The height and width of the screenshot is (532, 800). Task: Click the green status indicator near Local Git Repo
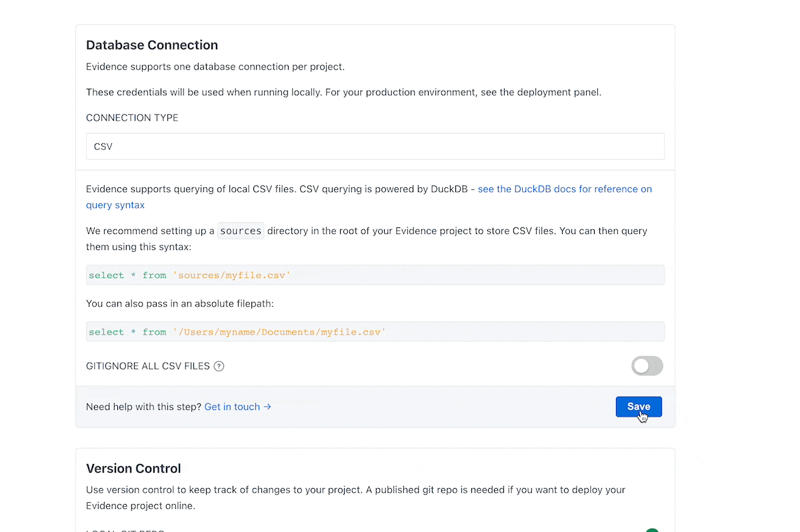click(x=652, y=529)
